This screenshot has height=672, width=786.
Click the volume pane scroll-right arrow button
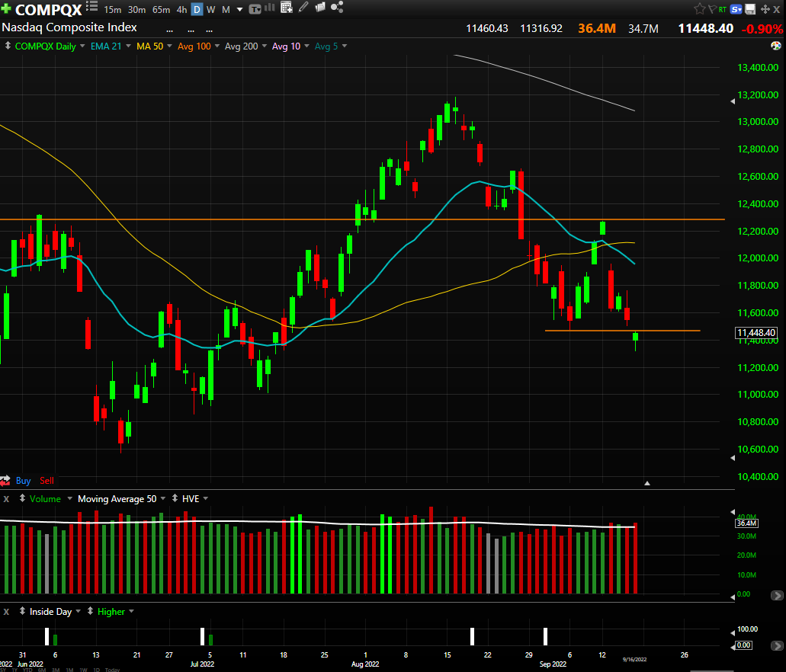(x=777, y=595)
